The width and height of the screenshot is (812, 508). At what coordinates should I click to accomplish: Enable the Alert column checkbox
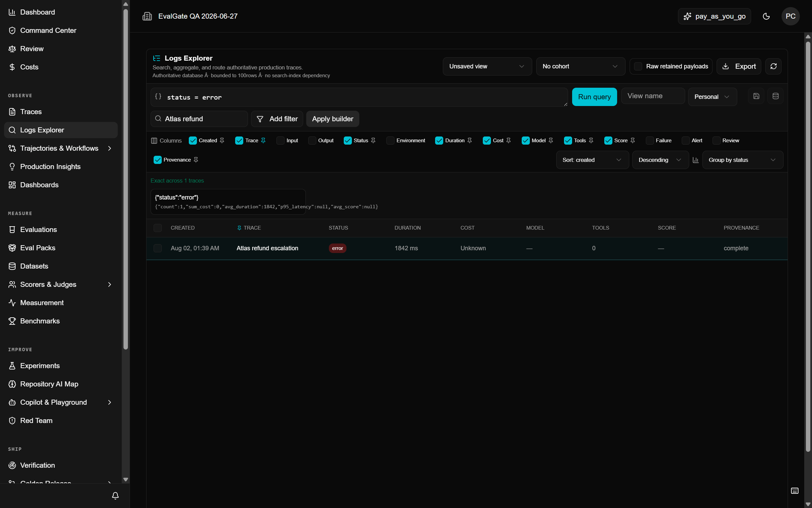coord(686,141)
